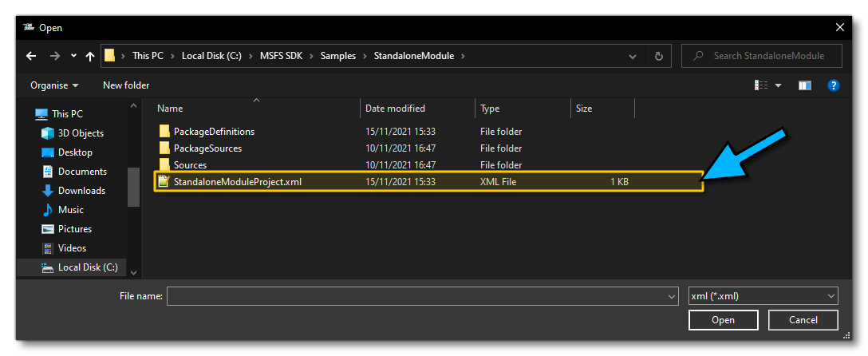
Task: Select Samples breadcrumb
Action: pos(338,56)
